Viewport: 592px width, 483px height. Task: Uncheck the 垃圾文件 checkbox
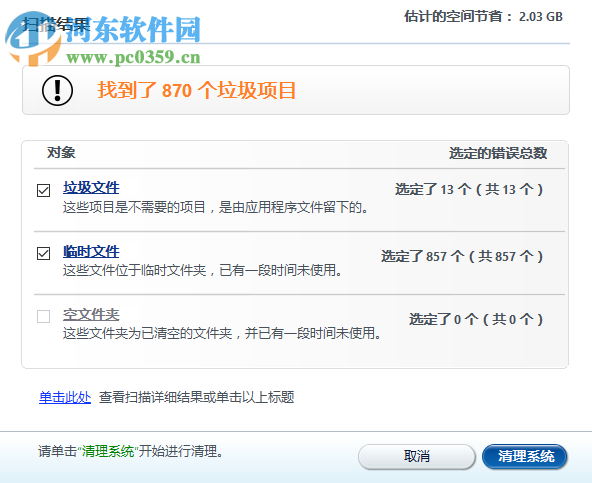click(x=43, y=190)
